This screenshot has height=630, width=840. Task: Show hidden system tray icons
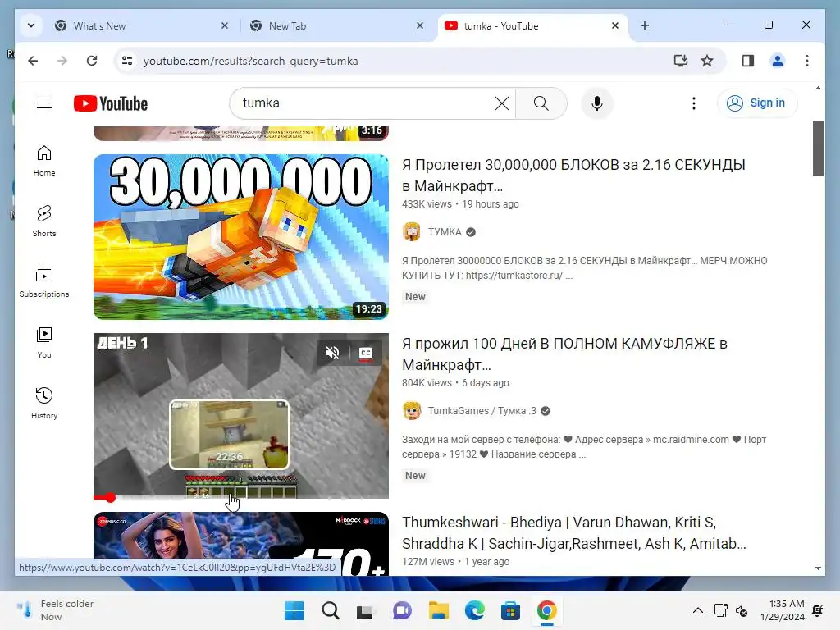point(697,610)
